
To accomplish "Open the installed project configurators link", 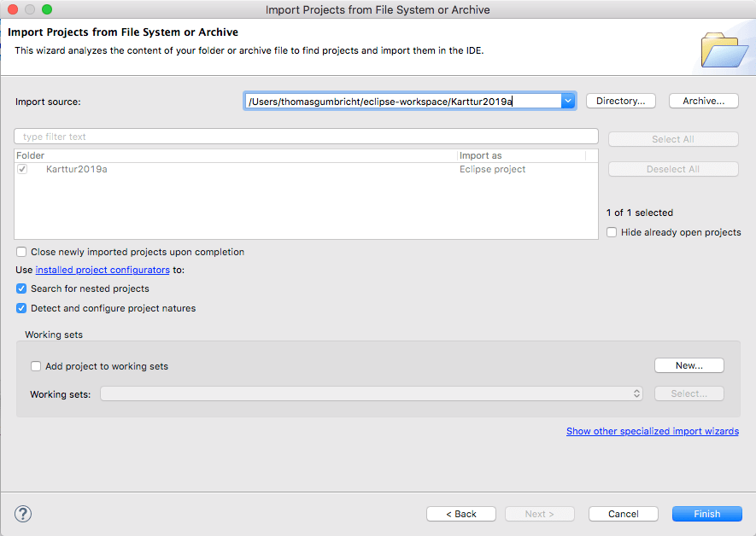I will click(103, 269).
